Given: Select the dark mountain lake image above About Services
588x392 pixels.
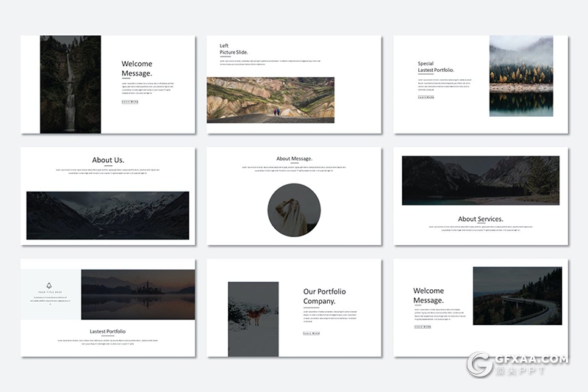Looking at the screenshot, I should tap(480, 180).
